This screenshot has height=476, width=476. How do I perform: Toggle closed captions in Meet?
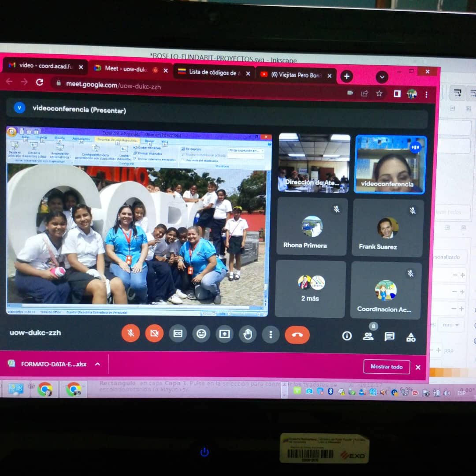(178, 334)
